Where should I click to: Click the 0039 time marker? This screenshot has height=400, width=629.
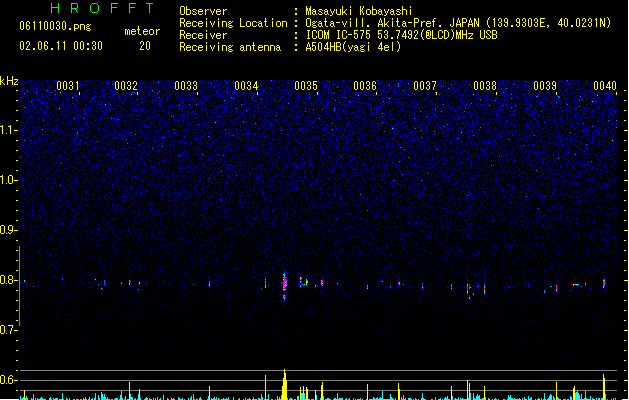545,86
